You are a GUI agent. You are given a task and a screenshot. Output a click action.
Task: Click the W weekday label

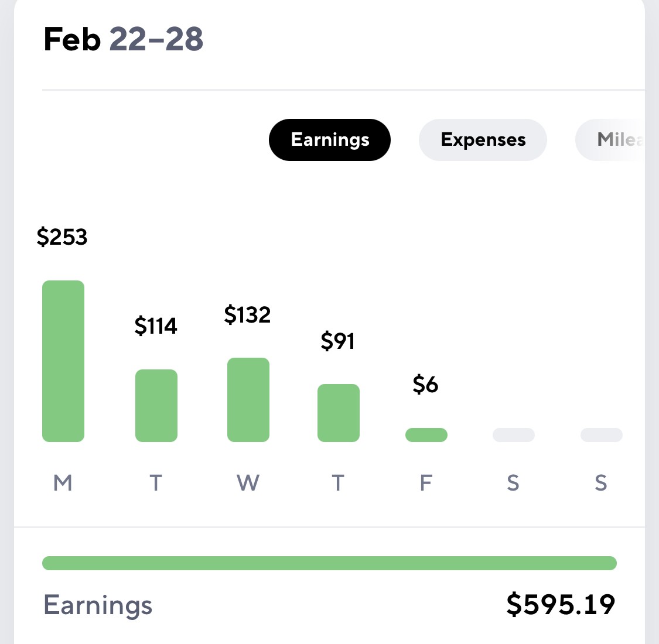coord(248,482)
